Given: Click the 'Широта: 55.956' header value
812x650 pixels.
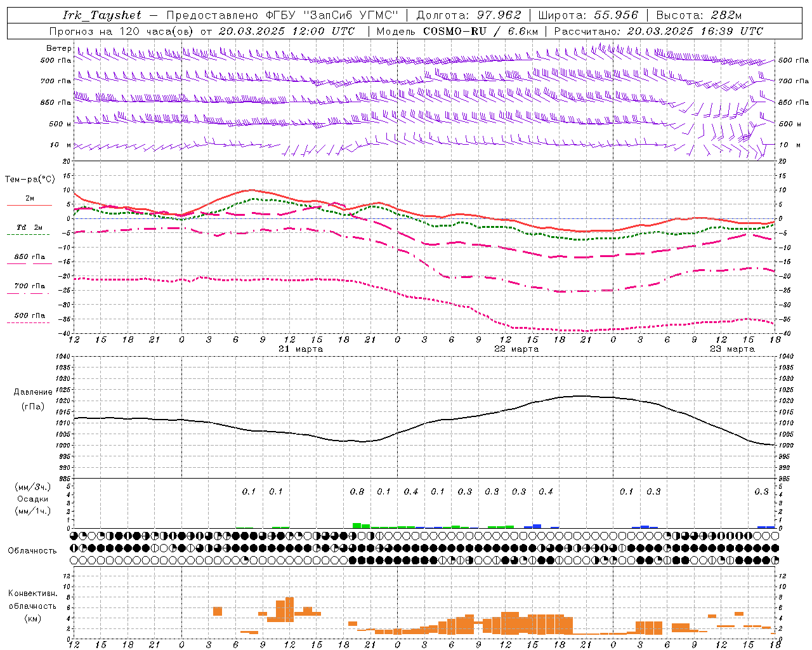Looking at the screenshot, I should pos(588,15).
